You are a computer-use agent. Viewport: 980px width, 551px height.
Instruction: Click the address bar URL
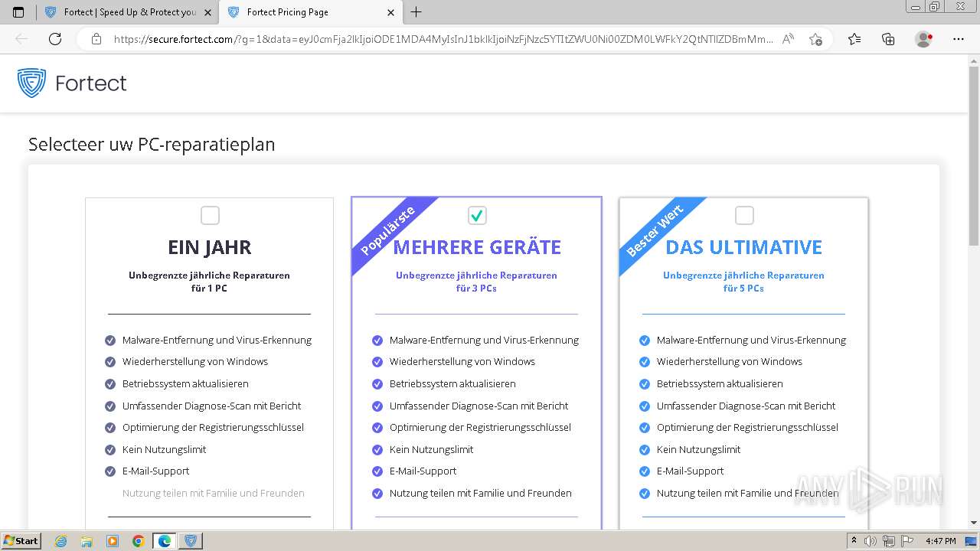click(x=443, y=39)
